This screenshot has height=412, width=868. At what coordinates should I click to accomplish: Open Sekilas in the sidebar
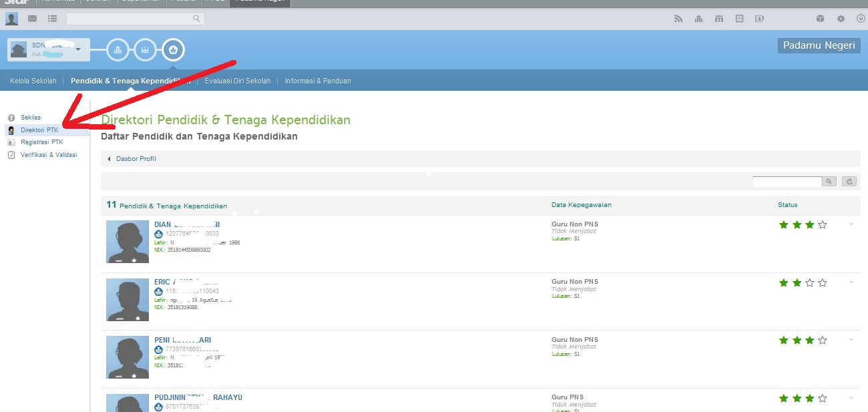click(31, 118)
